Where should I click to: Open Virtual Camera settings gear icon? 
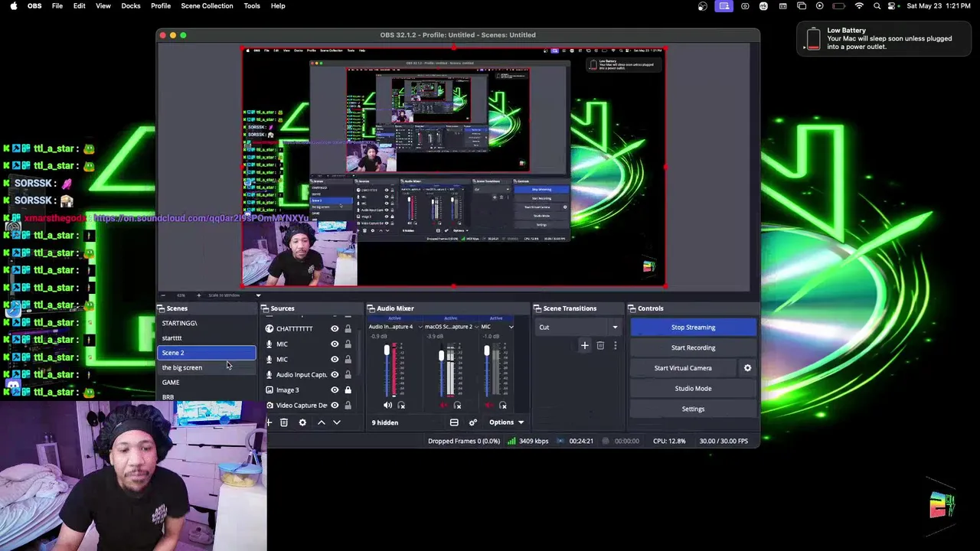[747, 368]
